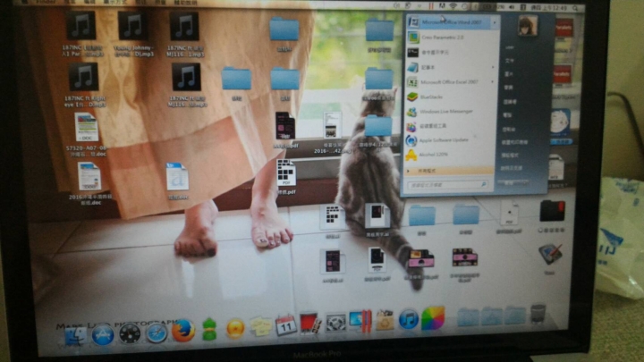
Task: Open System Preferences gear in the Dock
Action: pos(335,323)
